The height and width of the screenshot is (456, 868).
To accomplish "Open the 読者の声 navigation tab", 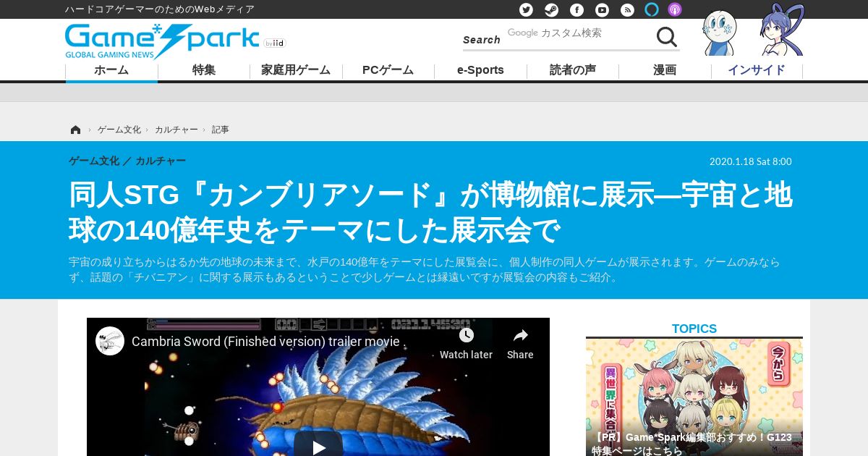I will coord(573,70).
